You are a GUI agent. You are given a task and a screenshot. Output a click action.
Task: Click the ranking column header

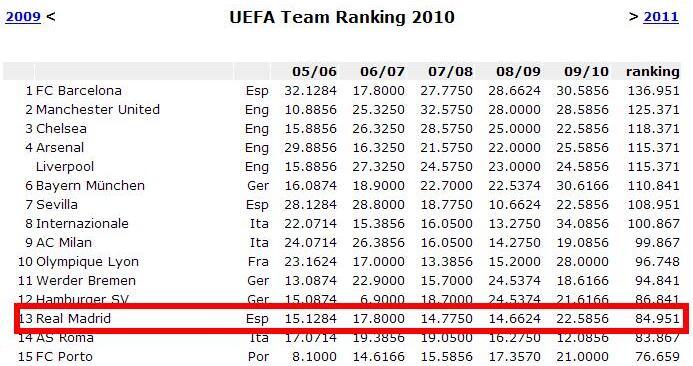(x=653, y=72)
